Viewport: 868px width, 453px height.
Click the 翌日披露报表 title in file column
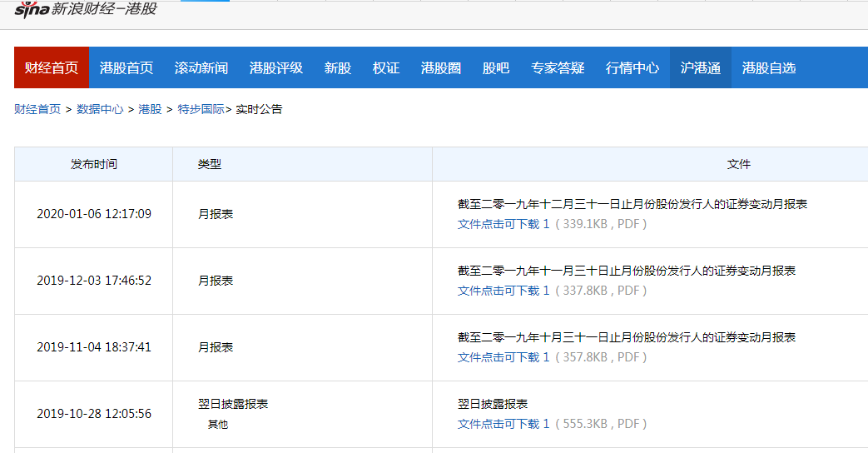[x=493, y=404]
